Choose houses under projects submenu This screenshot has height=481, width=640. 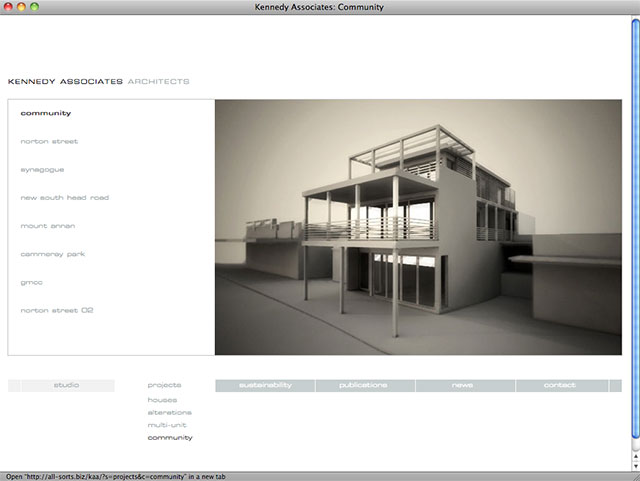click(162, 400)
